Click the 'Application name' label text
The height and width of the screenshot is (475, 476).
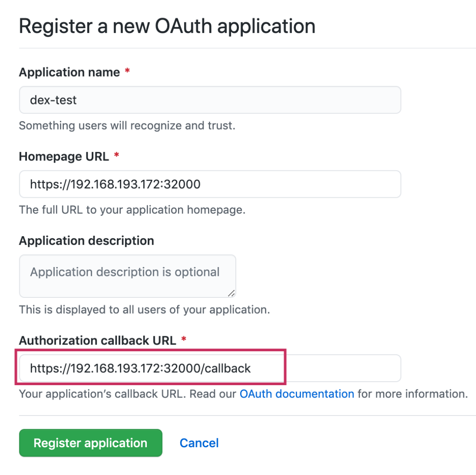point(69,72)
